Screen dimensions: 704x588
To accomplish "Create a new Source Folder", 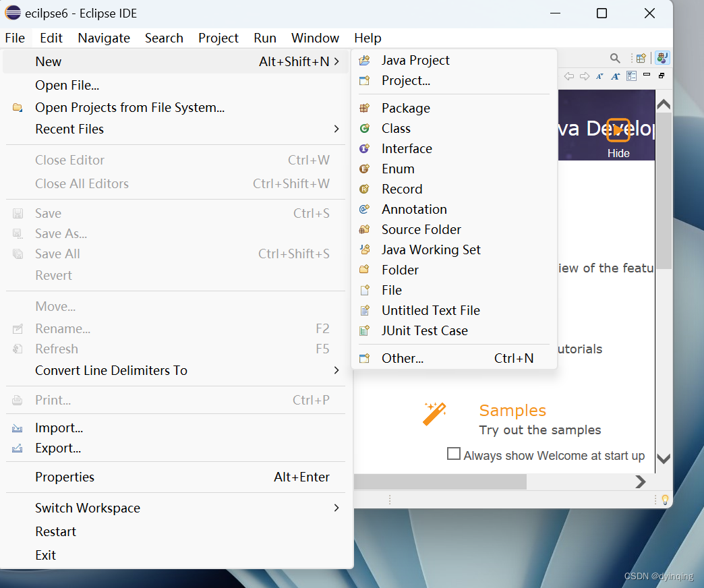I will click(454, 229).
